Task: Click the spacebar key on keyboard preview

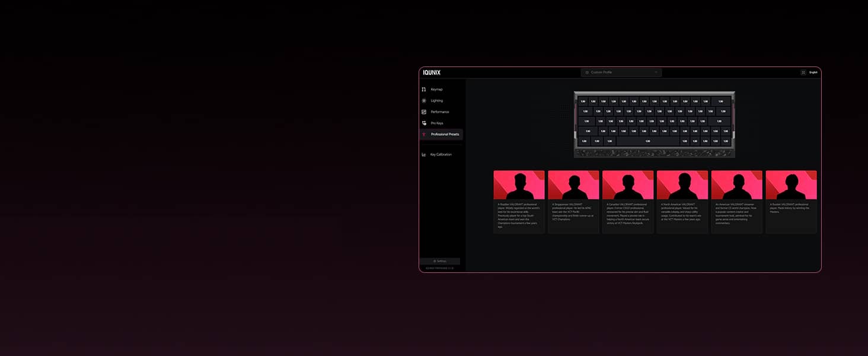Action: coord(647,141)
